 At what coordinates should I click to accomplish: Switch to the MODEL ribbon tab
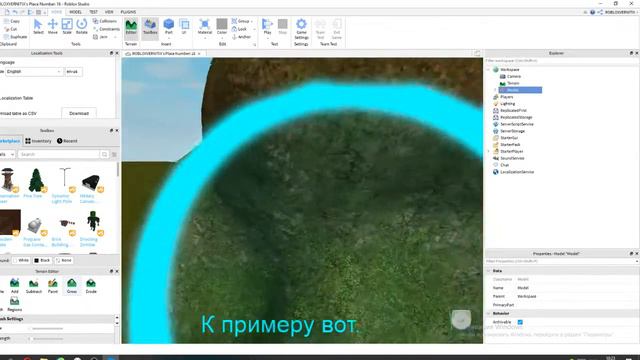click(76, 12)
